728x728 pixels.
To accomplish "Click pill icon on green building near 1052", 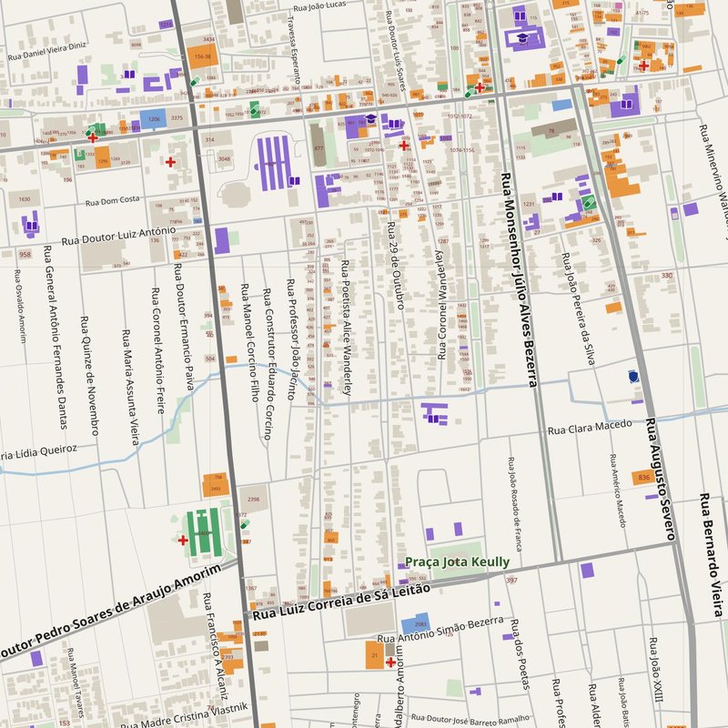I will (255, 108).
